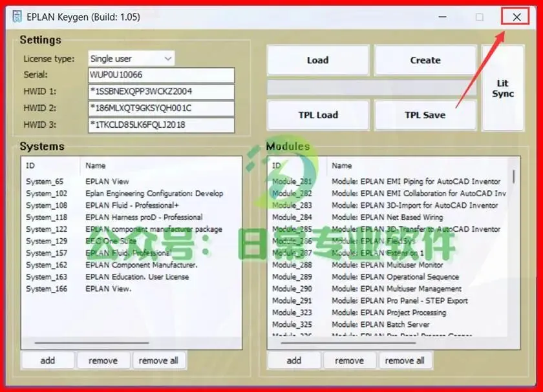543x392 pixels.
Task: Select Module: EPLAN Project Processing
Action: coord(388,313)
